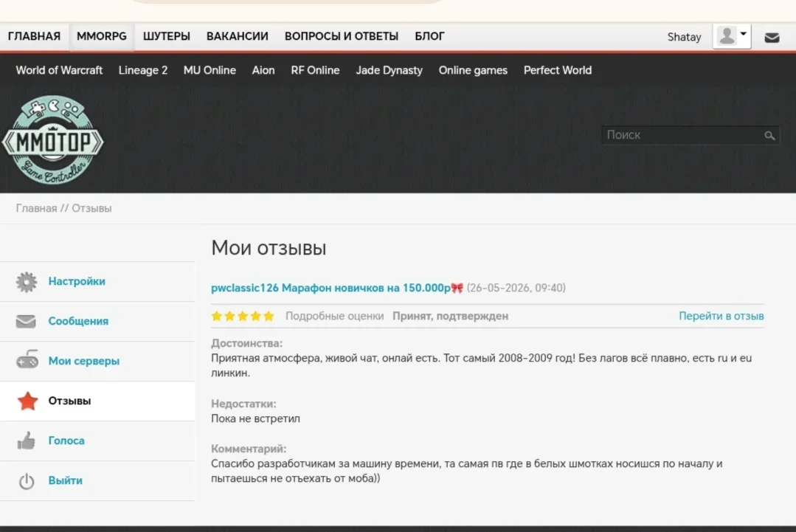Click the Shatay username

pyautogui.click(x=684, y=37)
